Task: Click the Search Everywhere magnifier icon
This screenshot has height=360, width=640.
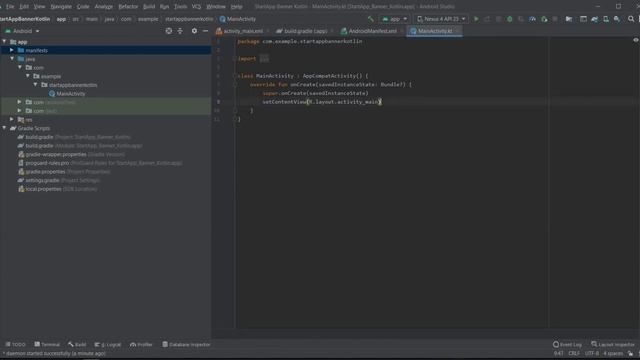Action: click(631, 19)
